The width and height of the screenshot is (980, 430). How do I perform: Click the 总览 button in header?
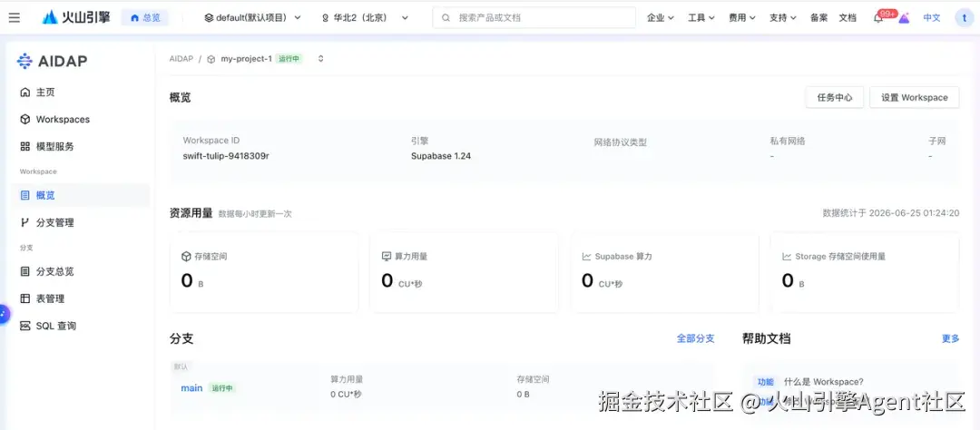(x=145, y=17)
